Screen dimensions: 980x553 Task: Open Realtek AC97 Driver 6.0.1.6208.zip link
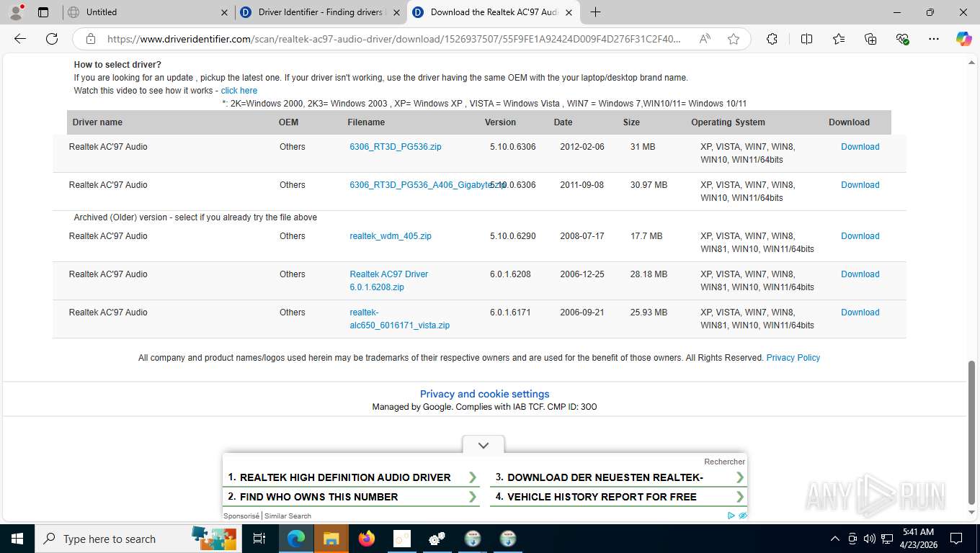pyautogui.click(x=389, y=281)
